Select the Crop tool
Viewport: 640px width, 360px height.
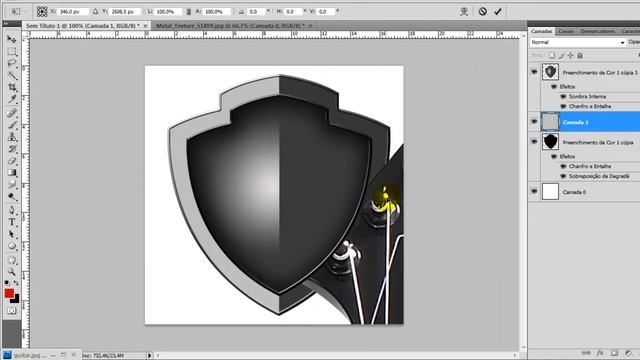pos(12,87)
